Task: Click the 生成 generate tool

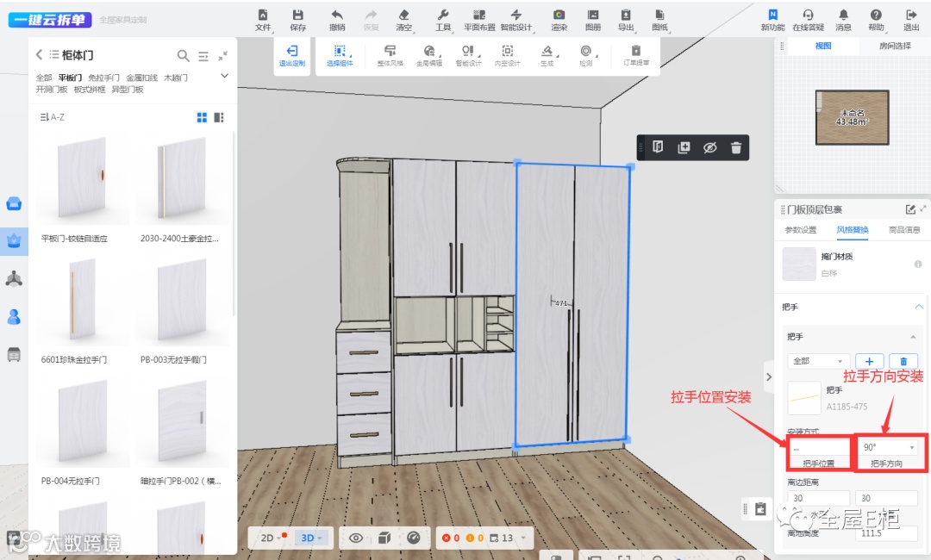Action: [547, 56]
